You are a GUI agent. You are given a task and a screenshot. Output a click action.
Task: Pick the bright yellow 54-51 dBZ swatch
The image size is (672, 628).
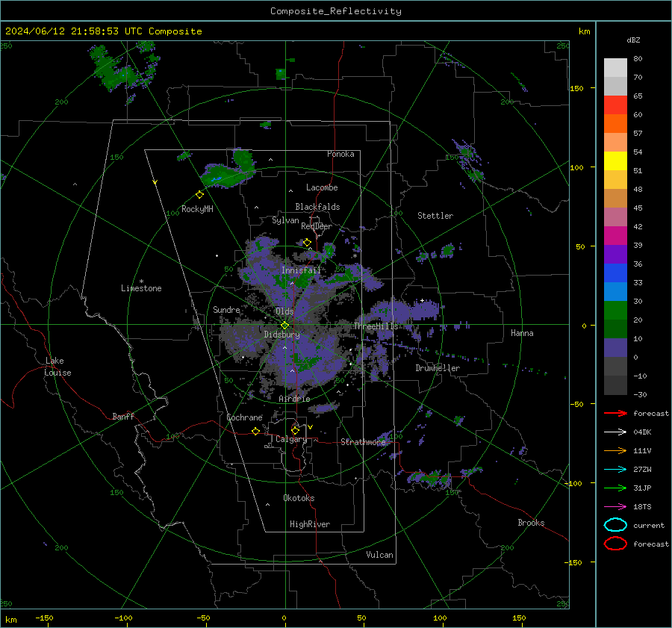click(615, 161)
